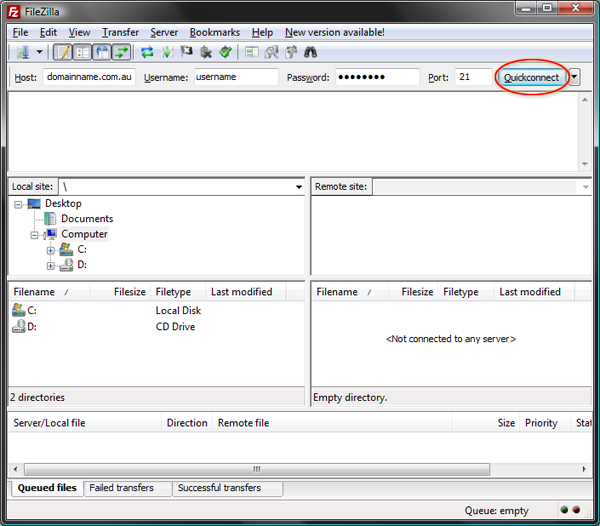
Task: Toggle the remote directory tree view
Action: [x=102, y=52]
